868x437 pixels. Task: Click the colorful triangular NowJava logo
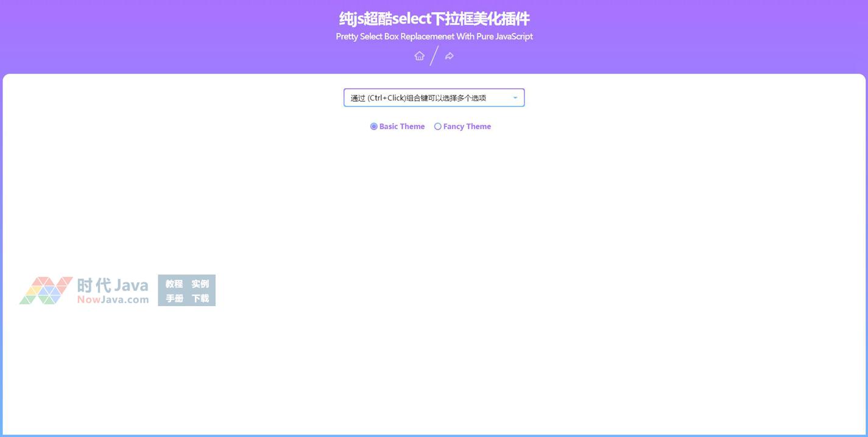point(46,291)
